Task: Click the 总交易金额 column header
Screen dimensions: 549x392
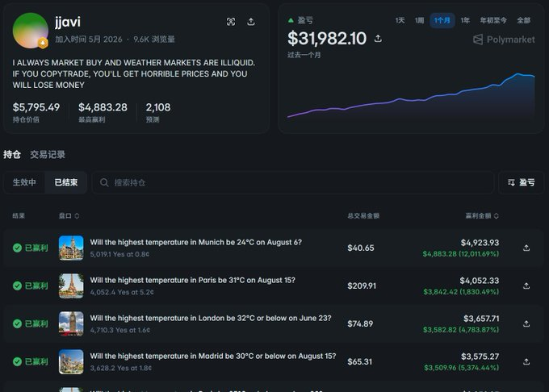Action: 363,215
